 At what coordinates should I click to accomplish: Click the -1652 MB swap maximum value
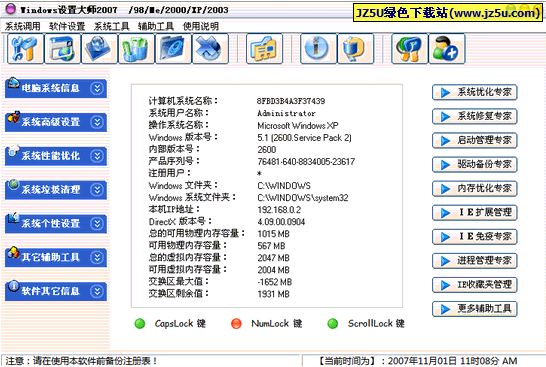pos(275,282)
